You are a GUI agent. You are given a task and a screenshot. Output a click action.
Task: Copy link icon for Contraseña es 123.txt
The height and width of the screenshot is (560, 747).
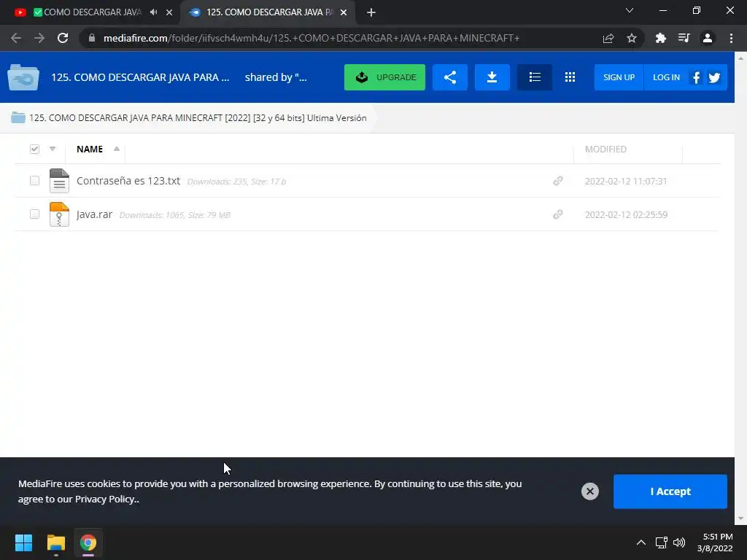(558, 181)
